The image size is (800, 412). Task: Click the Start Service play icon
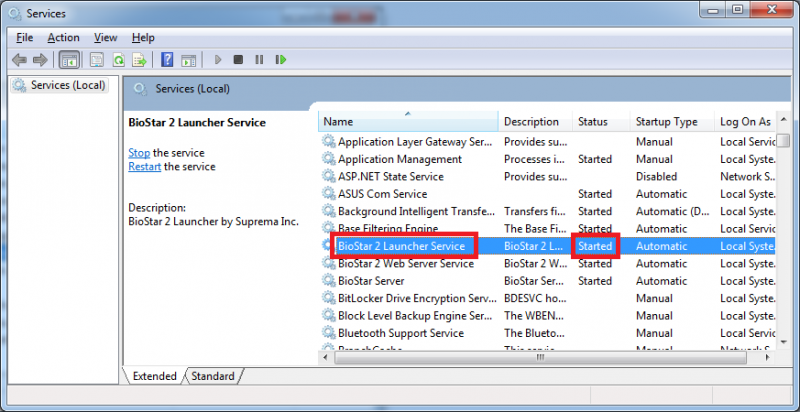click(218, 60)
